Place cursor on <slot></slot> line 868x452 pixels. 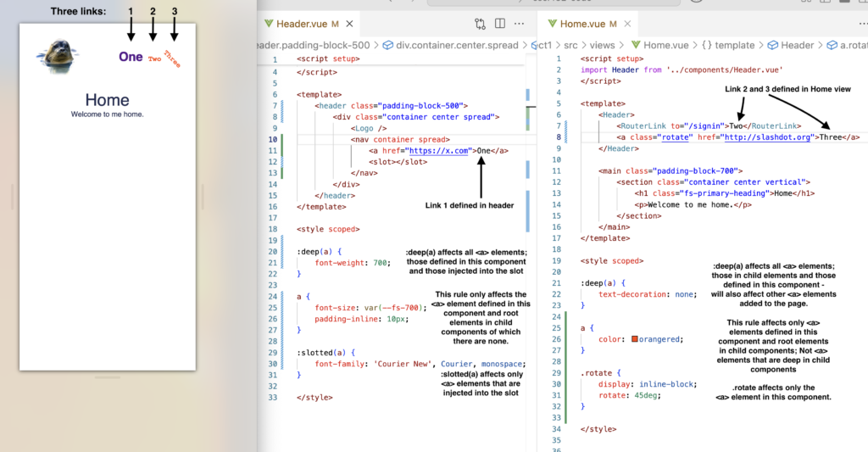pyautogui.click(x=398, y=162)
